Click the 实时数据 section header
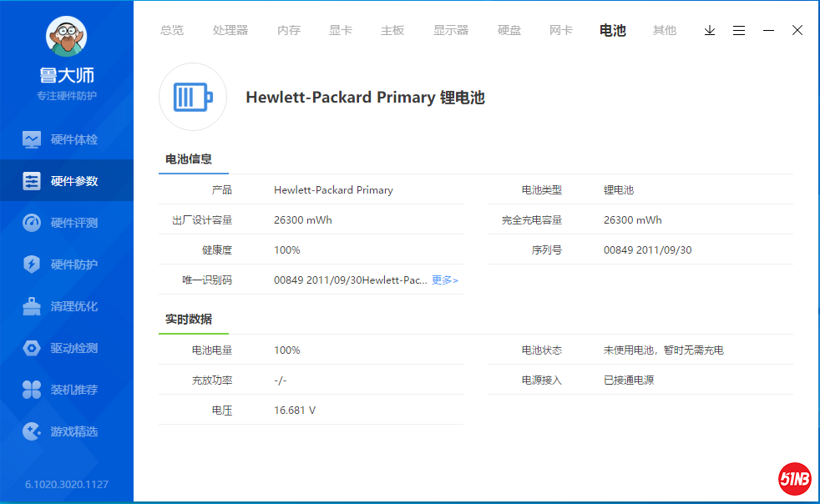Viewport: 820px width, 504px height. (189, 319)
